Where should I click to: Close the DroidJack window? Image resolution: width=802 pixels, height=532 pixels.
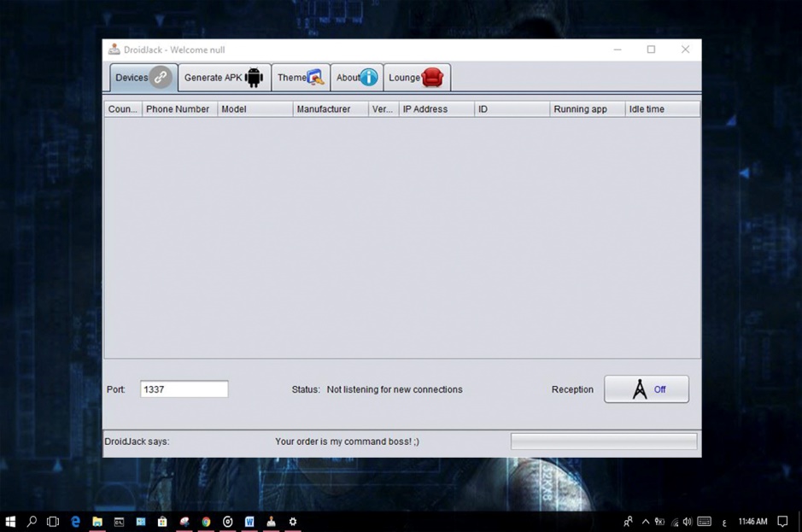point(685,50)
